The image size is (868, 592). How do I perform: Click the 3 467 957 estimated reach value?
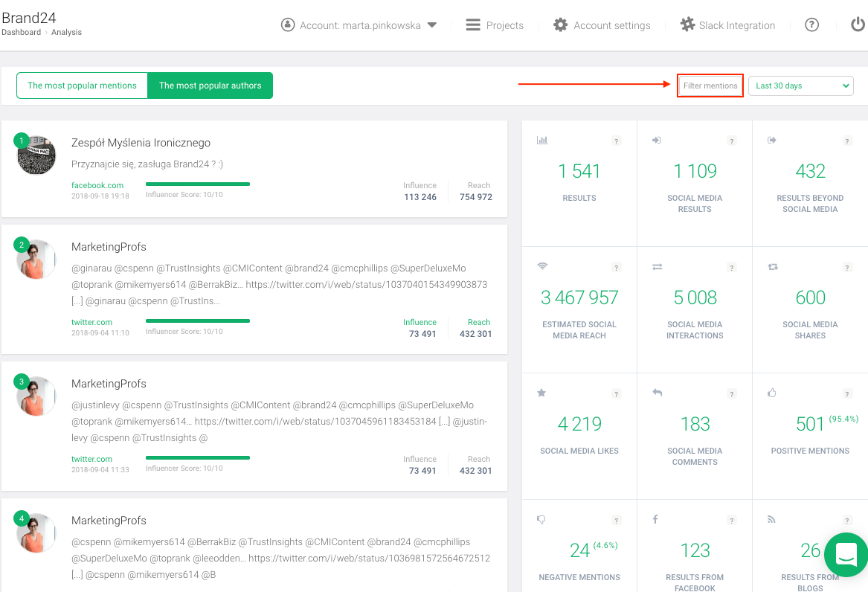click(x=579, y=297)
